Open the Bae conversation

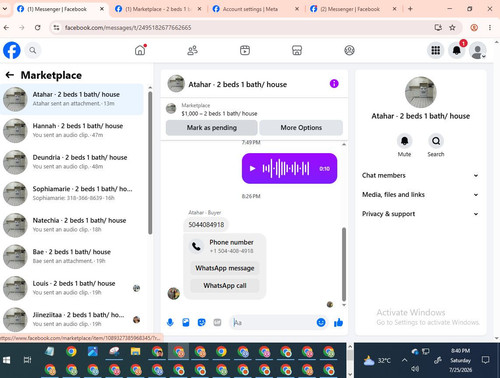pos(72,256)
